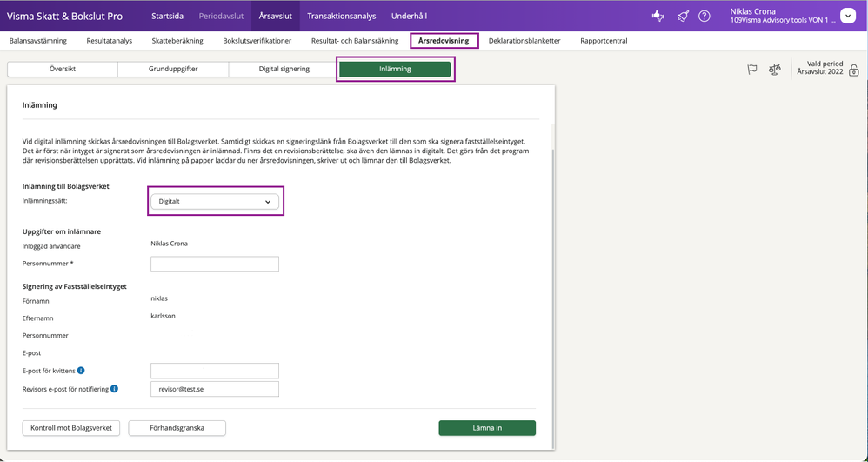The image size is (868, 462).
Task: Click the padlock icon for Årsavslut 2022
Action: point(854,70)
